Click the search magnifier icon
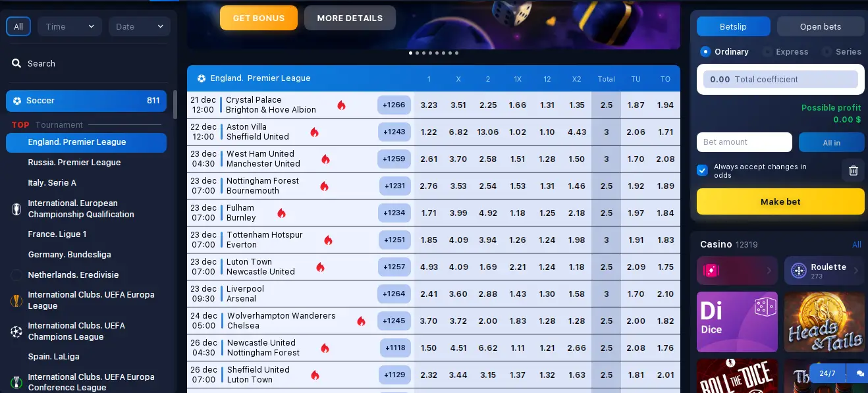Image resolution: width=868 pixels, height=393 pixels. click(16, 64)
